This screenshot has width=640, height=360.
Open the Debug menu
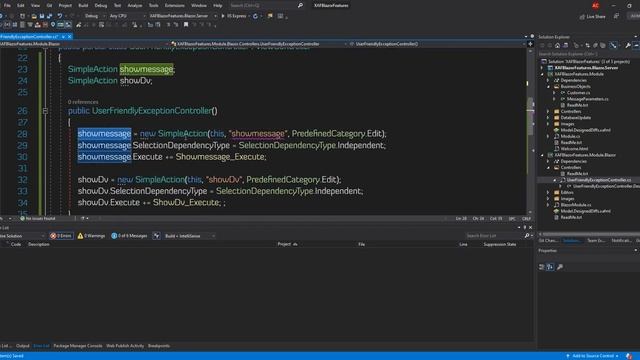101,5
